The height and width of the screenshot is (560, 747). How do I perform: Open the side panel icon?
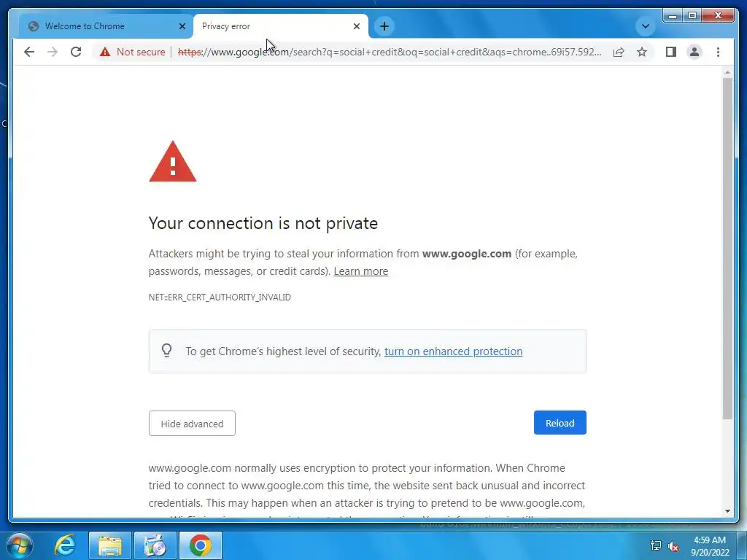coord(671,52)
